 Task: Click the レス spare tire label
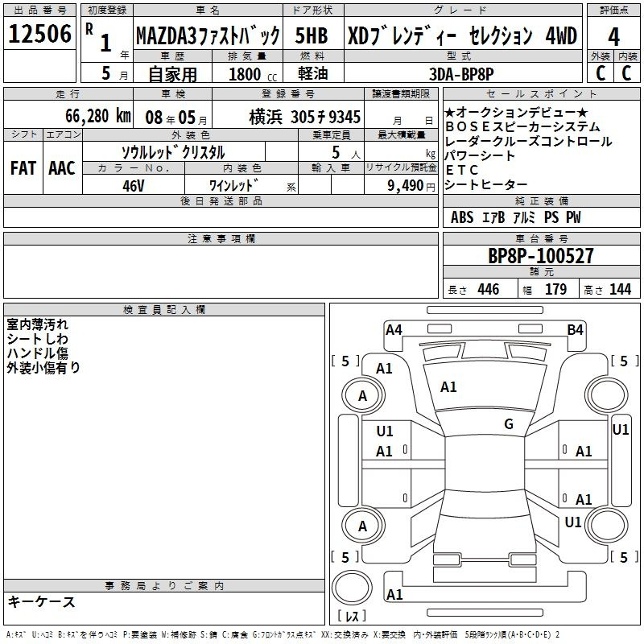coord(352,616)
